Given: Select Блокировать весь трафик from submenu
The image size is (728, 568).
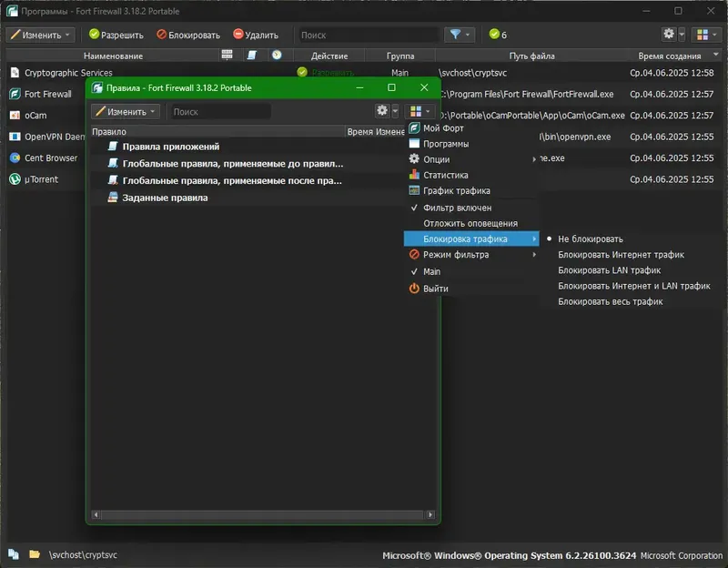Looking at the screenshot, I should (x=607, y=301).
